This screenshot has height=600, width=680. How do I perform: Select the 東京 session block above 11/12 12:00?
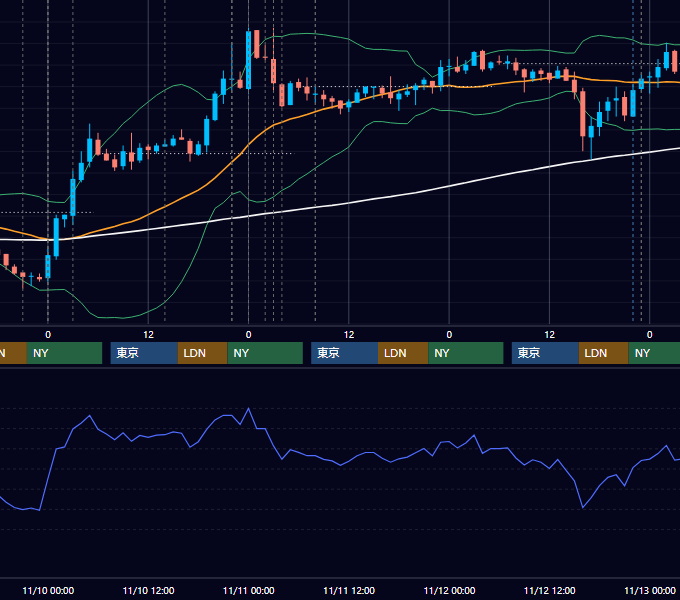pos(545,353)
